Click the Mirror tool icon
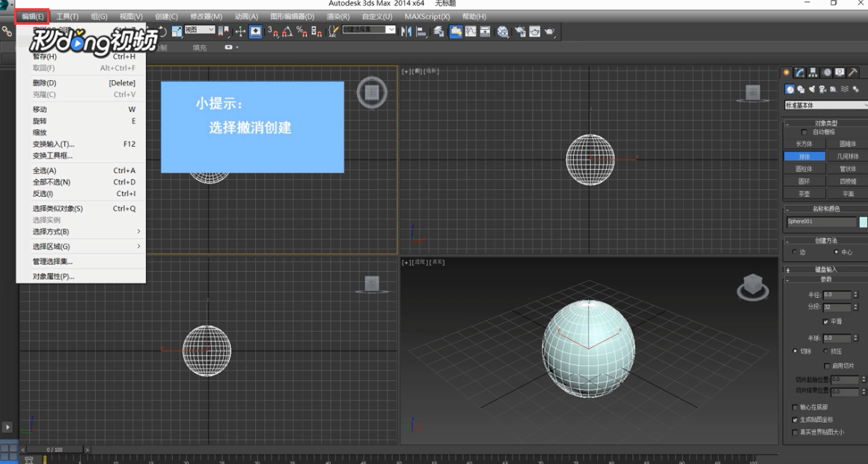This screenshot has height=464, width=868. point(406,31)
